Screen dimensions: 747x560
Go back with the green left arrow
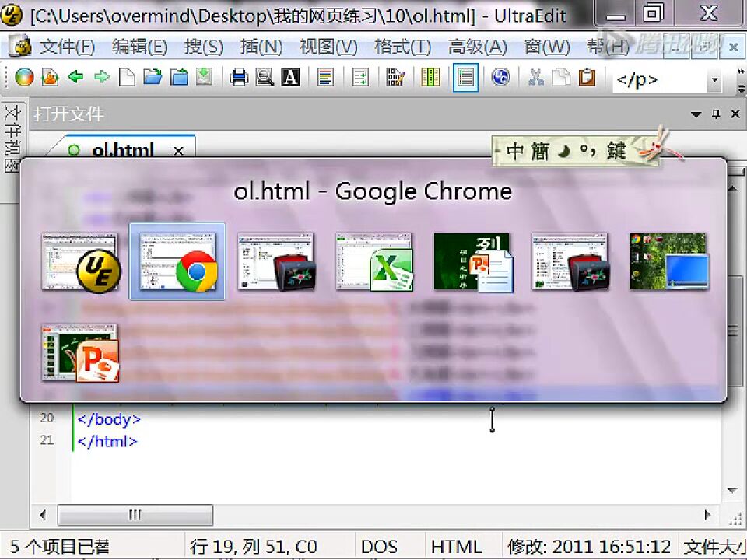pyautogui.click(x=75, y=77)
